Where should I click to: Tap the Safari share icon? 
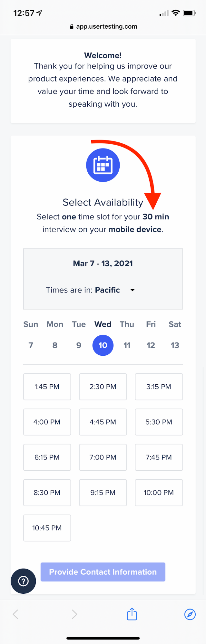pos(132,614)
